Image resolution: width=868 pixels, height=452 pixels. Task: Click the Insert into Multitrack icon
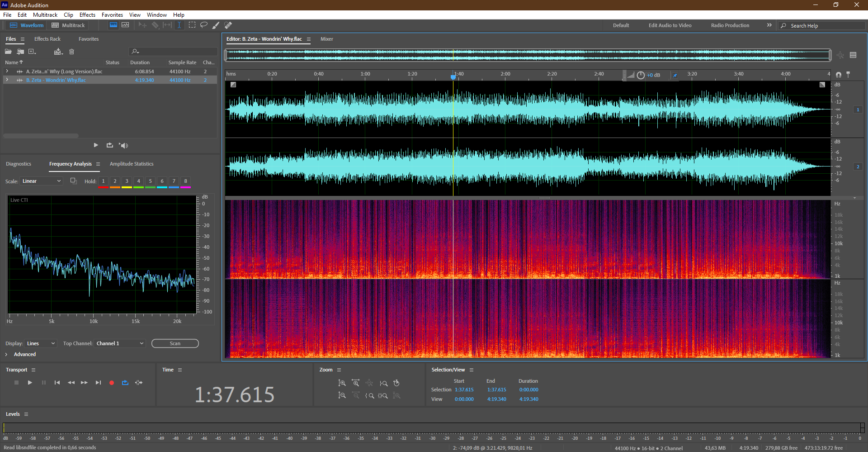click(x=58, y=52)
